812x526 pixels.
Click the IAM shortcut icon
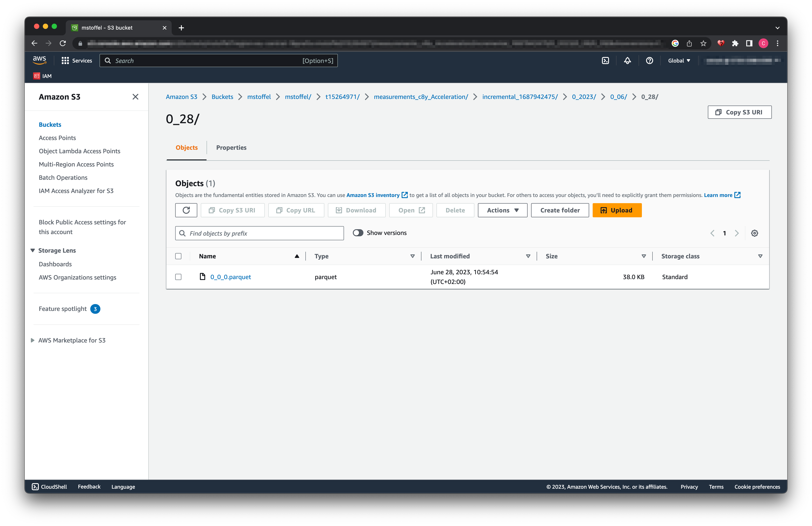[37, 76]
